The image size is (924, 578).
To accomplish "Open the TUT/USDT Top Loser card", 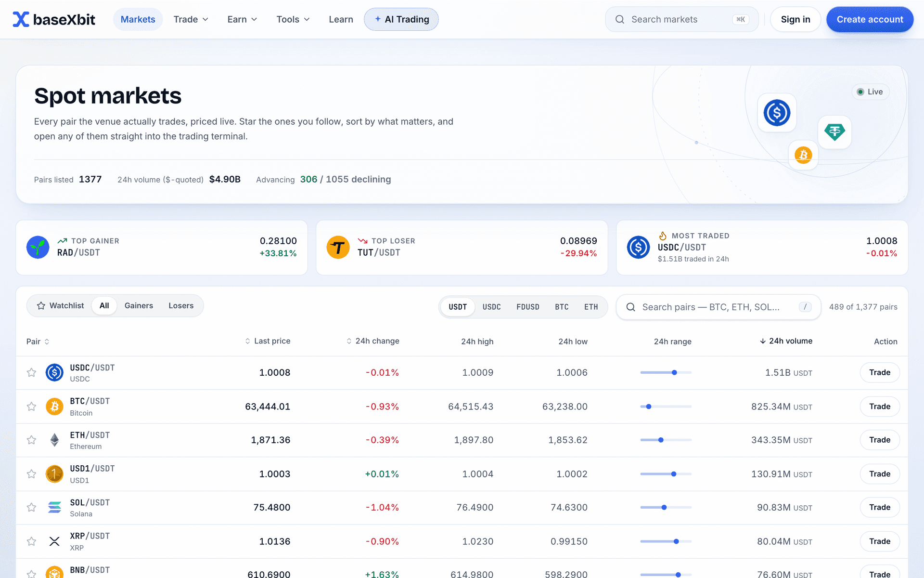I will coord(462,248).
